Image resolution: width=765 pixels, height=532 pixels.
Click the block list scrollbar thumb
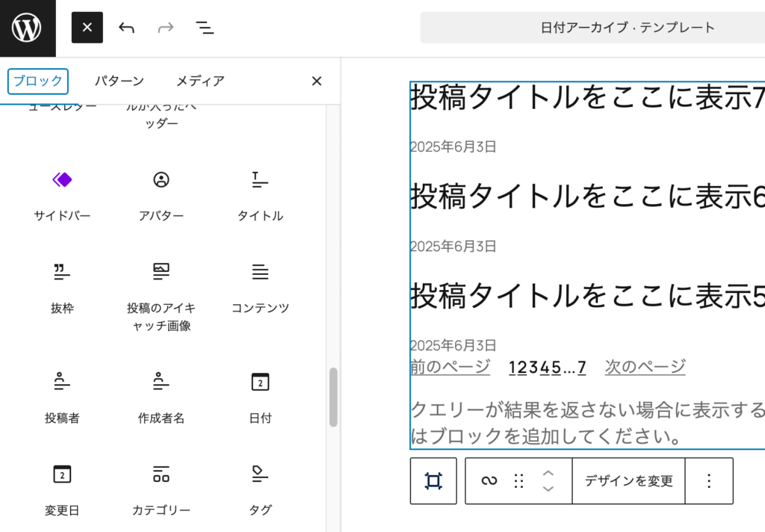(333, 397)
